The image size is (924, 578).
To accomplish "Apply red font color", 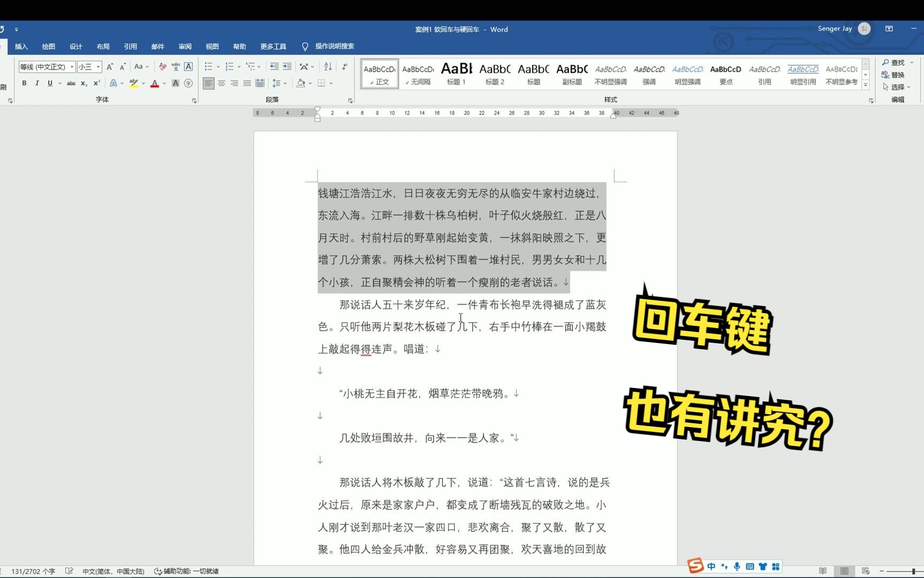I will (155, 83).
